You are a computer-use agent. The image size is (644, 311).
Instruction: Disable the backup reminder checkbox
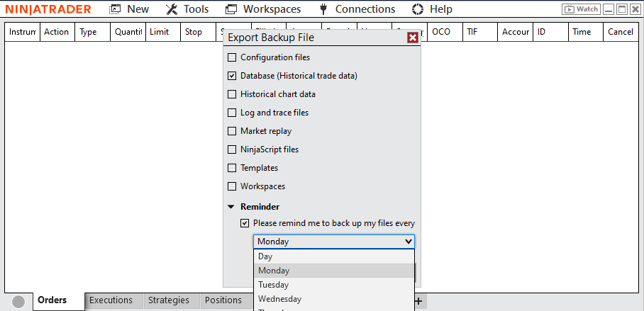pyautogui.click(x=245, y=223)
